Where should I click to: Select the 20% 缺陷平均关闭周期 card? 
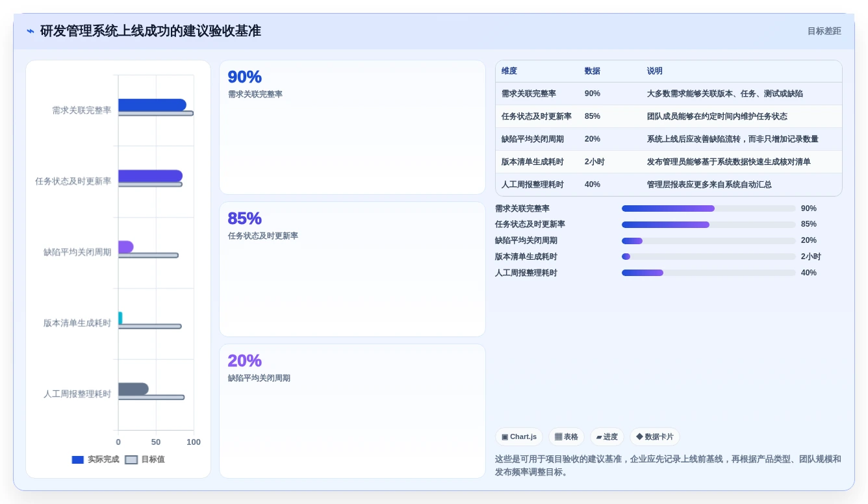352,411
